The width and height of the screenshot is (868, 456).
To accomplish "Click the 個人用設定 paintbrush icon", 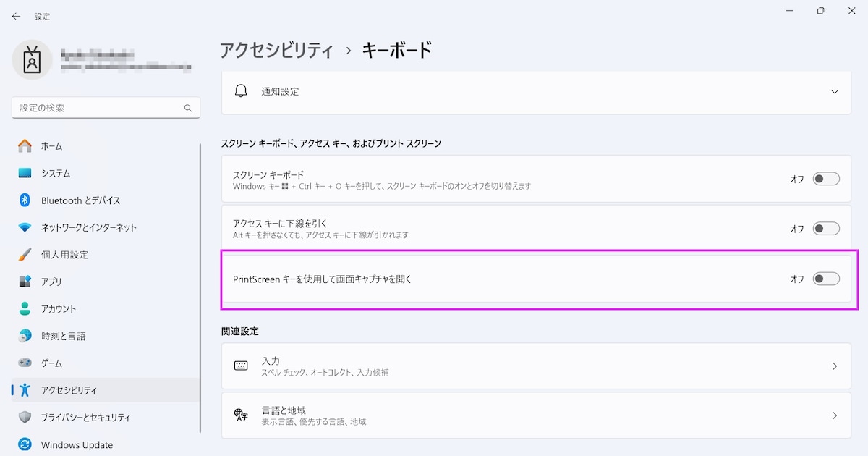I will [25, 254].
